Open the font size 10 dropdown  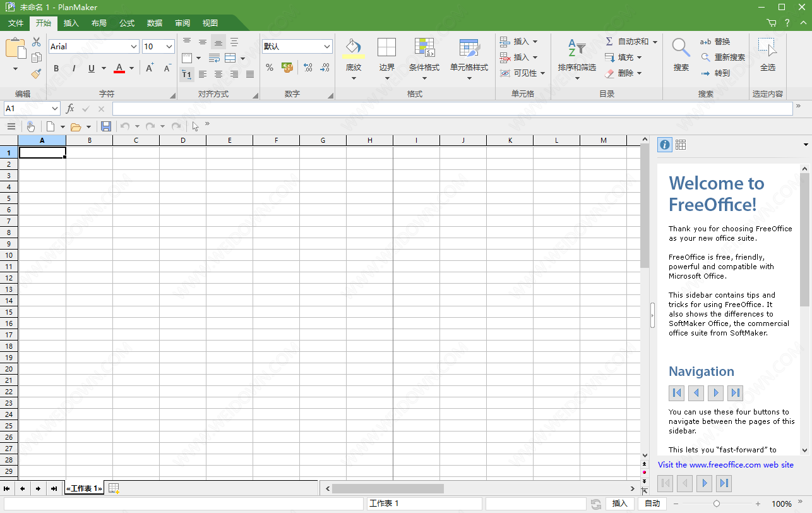click(169, 46)
